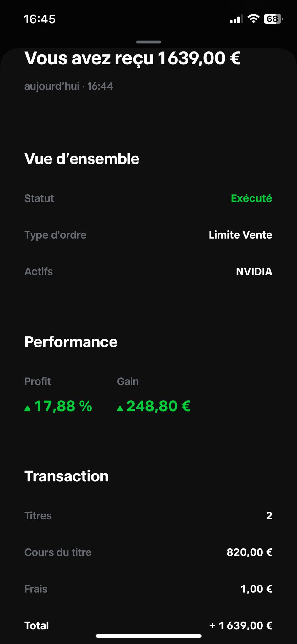Select the NVIDIA asset name
Screen dimensions: 297x644
click(x=254, y=272)
